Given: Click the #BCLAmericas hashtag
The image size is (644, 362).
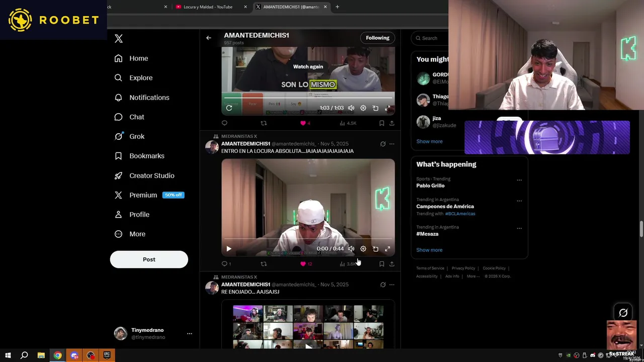Looking at the screenshot, I should [x=460, y=214].
